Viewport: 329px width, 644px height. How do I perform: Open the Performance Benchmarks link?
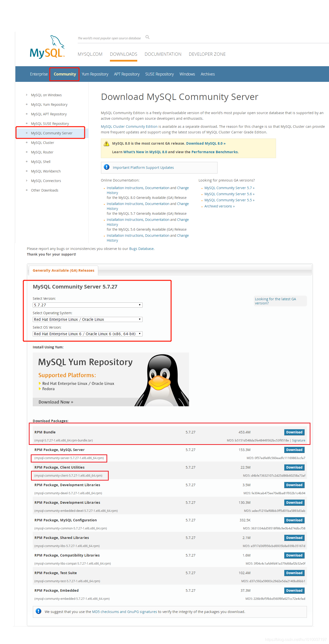click(214, 152)
